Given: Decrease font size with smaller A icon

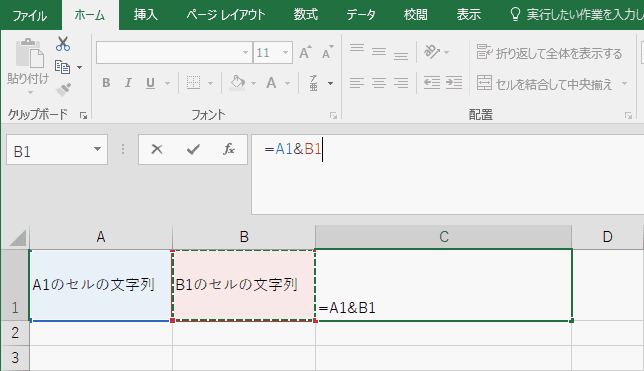Looking at the screenshot, I should pyautogui.click(x=327, y=53).
